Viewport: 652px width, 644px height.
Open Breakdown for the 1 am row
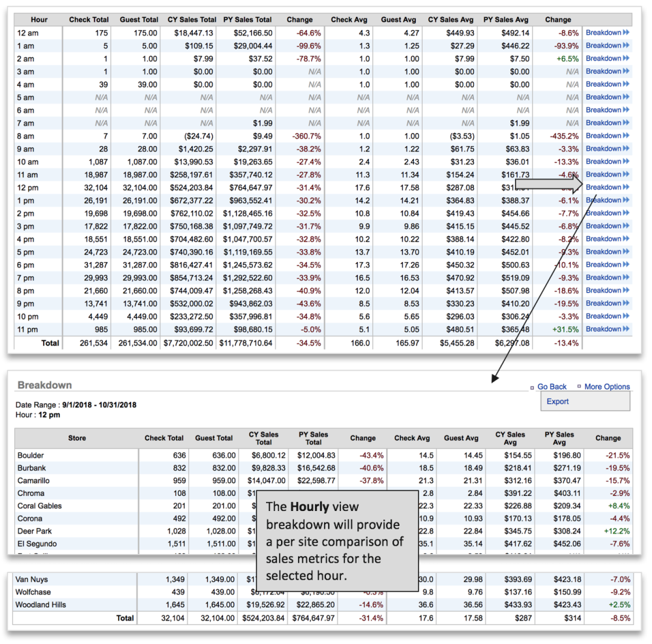click(607, 46)
